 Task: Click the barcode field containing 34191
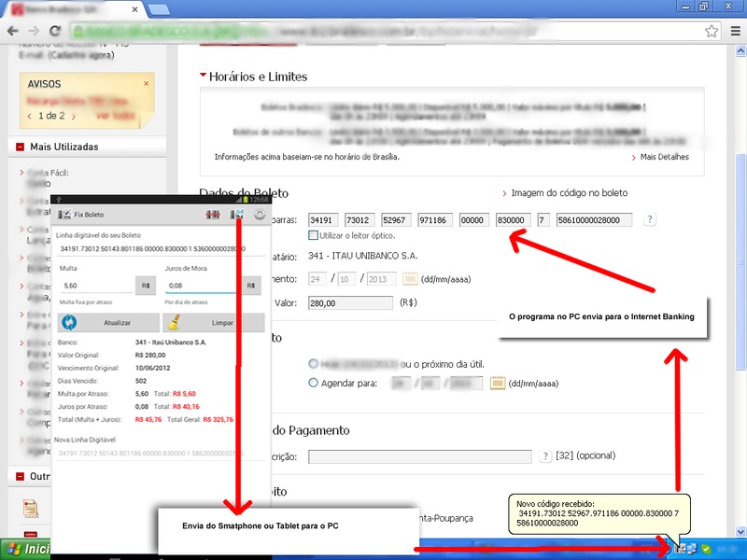coord(323,220)
